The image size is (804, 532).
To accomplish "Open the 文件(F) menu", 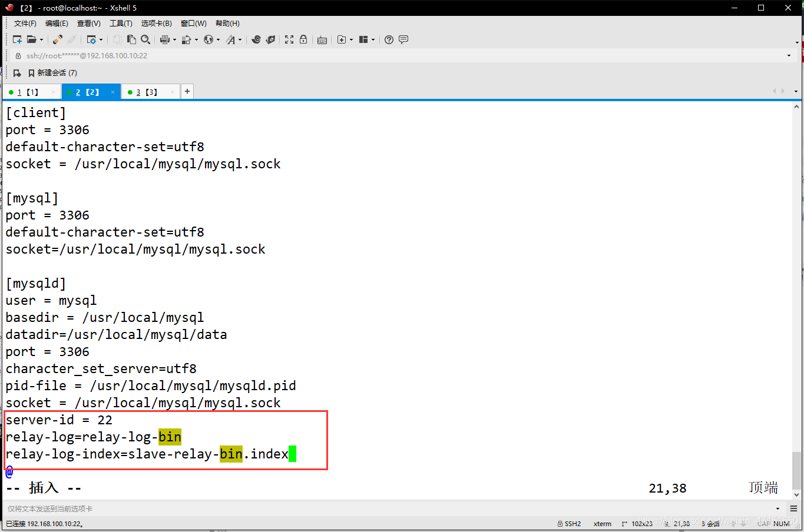I will [x=25, y=24].
